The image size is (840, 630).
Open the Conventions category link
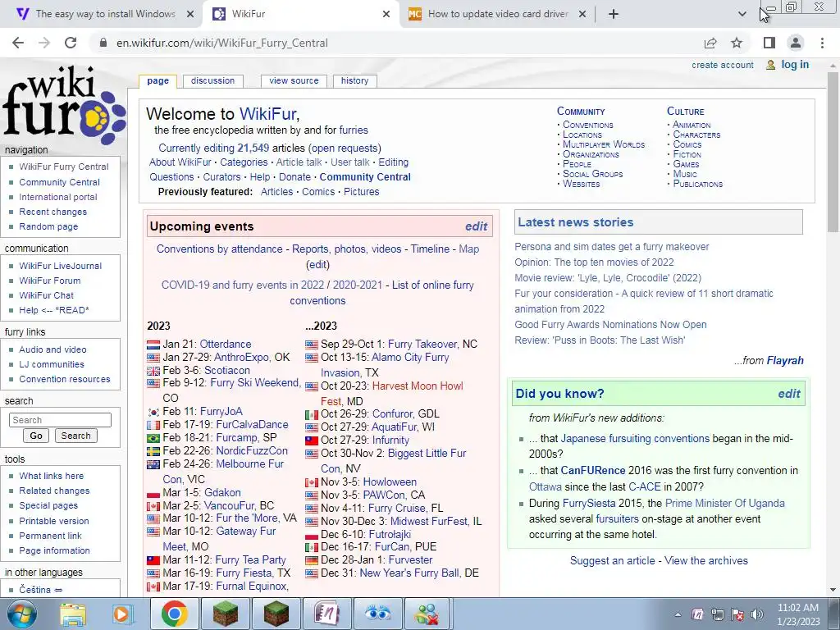pyautogui.click(x=587, y=125)
